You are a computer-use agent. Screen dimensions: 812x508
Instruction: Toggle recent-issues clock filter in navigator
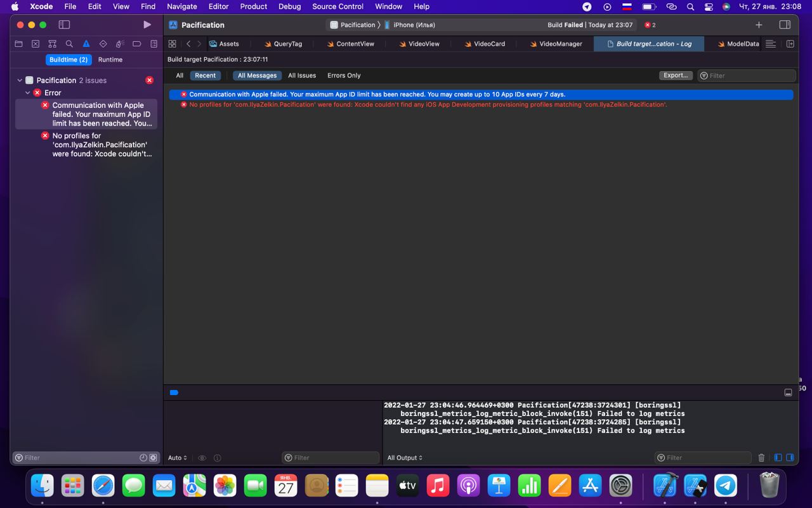143,458
